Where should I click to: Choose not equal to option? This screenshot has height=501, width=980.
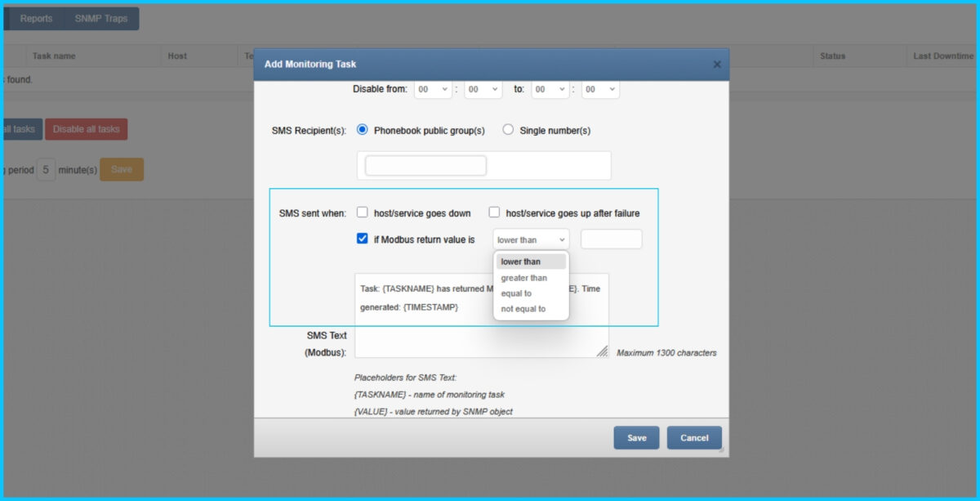coord(523,309)
